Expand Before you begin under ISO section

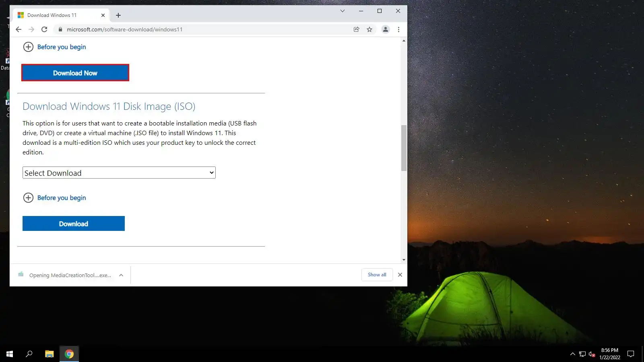tap(55, 198)
